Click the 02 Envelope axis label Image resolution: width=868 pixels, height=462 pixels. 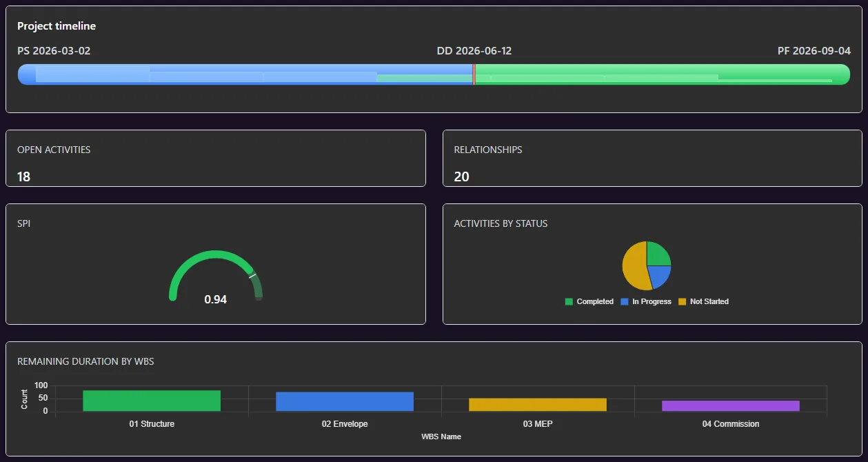pyautogui.click(x=345, y=424)
